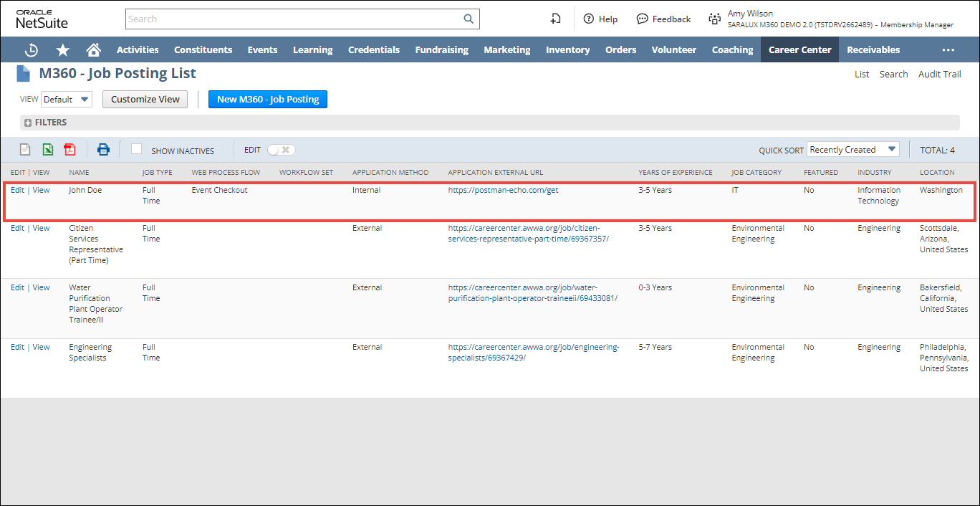Export the list as PDF

pyautogui.click(x=69, y=150)
